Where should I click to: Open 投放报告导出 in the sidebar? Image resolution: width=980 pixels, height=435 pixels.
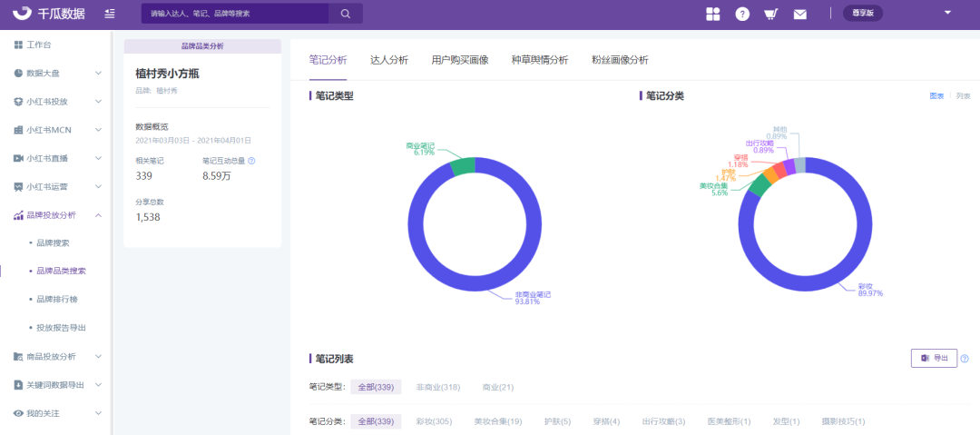pos(62,327)
